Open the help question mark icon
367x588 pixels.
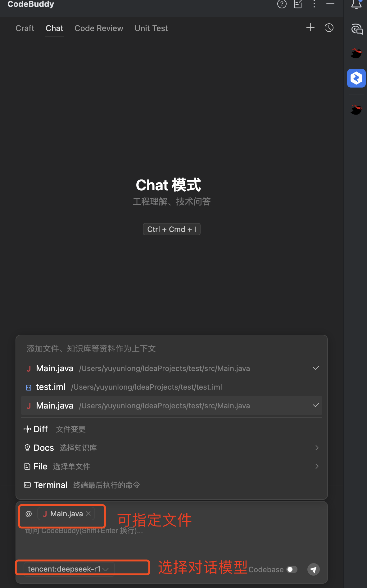coord(282,4)
